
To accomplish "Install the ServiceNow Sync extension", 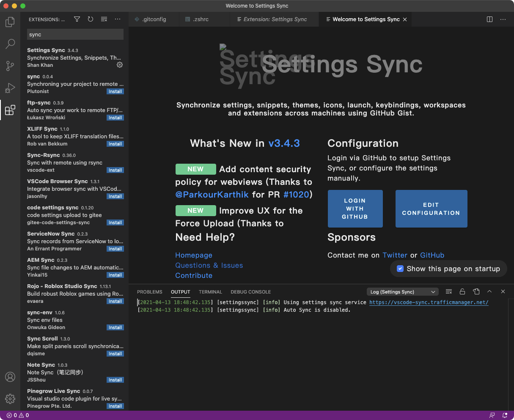I will tap(115, 249).
